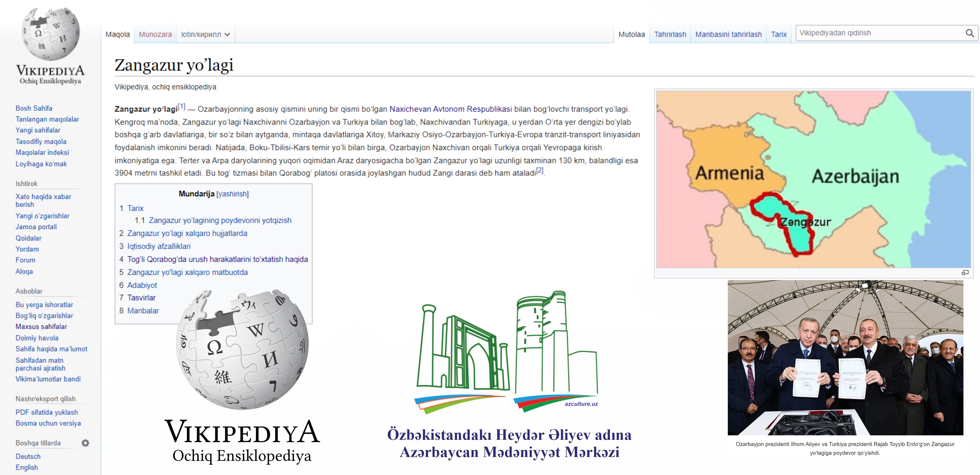Switch to Deutsch language version
The width and height of the screenshot is (980, 475).
click(28, 456)
